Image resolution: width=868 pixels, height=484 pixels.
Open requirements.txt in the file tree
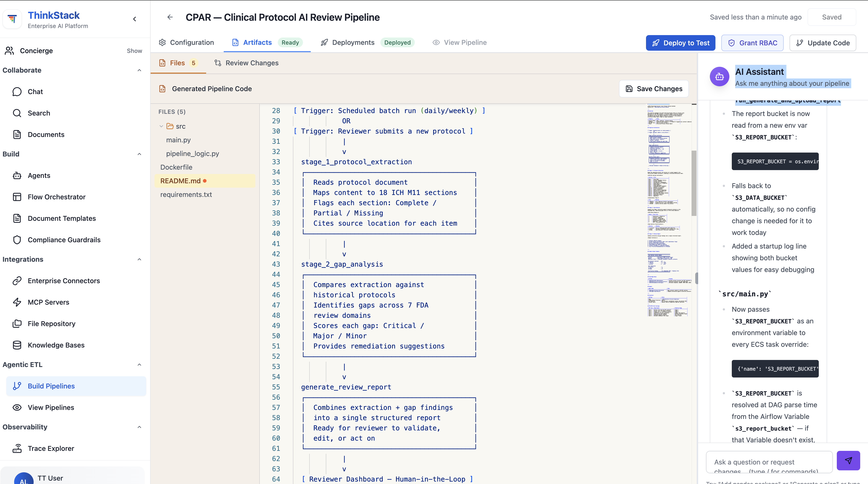186,194
